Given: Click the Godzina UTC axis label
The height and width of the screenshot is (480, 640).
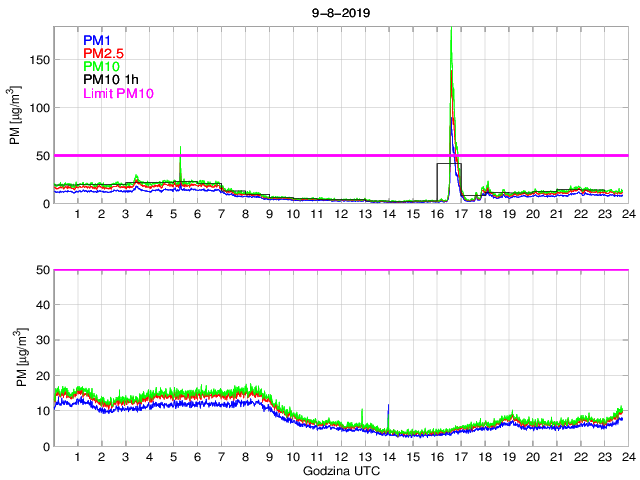Looking at the screenshot, I should pyautogui.click(x=339, y=470).
